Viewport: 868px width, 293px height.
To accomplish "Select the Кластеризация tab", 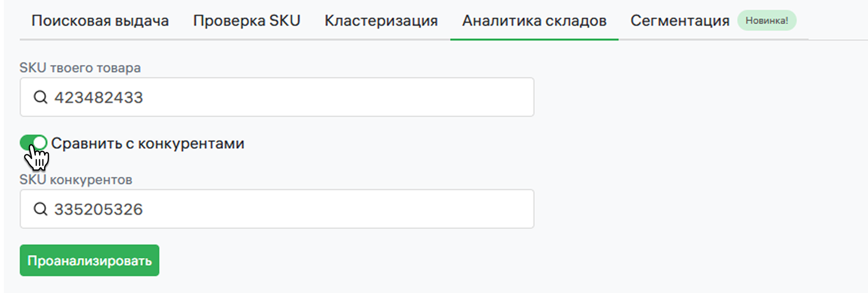I will coord(381,21).
